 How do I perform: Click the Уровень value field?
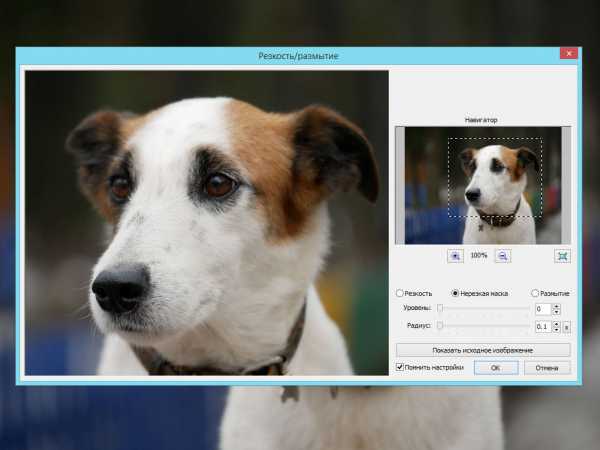[543, 309]
